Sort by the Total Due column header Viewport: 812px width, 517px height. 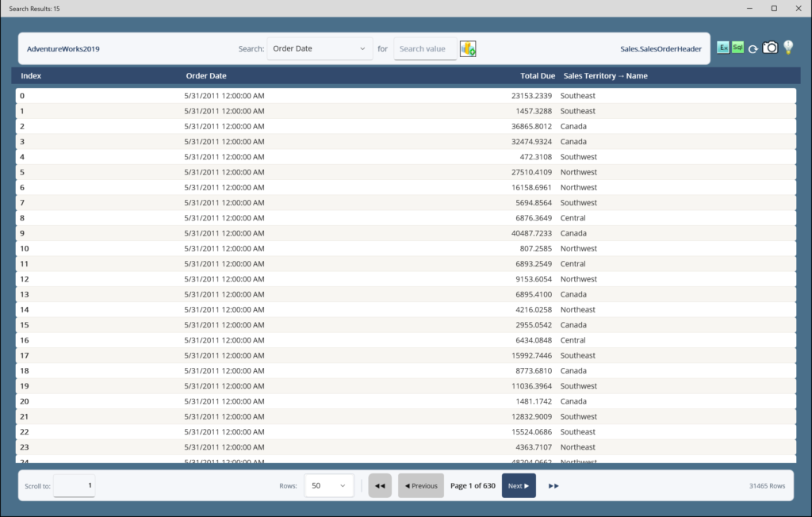[538, 75]
